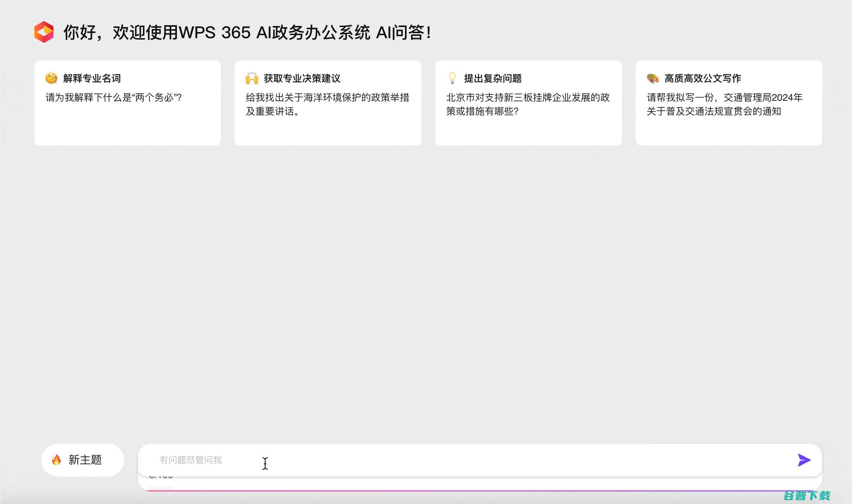The image size is (852, 504).
Task: Click the flame icon on the 新主题 button
Action: [x=57, y=460]
